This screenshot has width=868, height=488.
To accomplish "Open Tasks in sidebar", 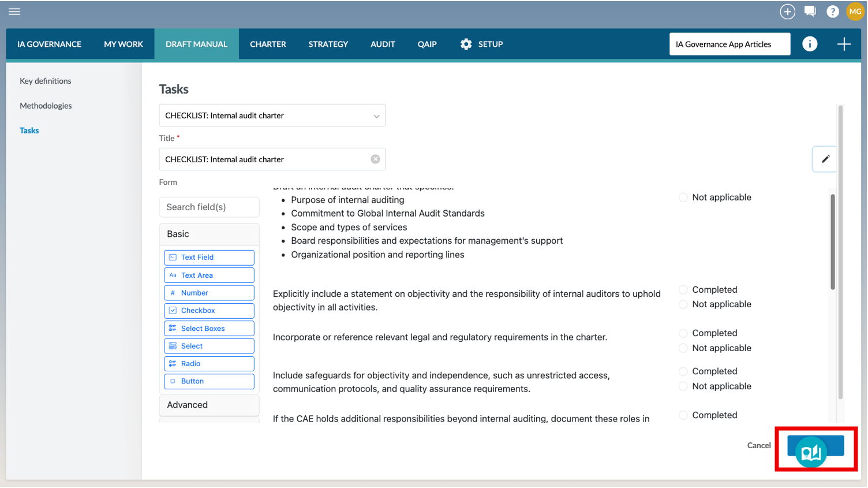I will pyautogui.click(x=29, y=131).
